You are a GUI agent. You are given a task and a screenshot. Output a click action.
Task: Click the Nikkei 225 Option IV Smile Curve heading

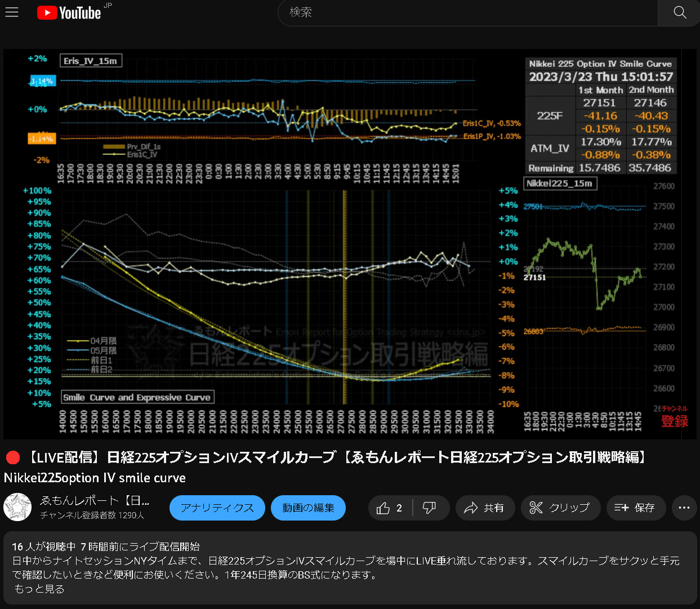600,64
